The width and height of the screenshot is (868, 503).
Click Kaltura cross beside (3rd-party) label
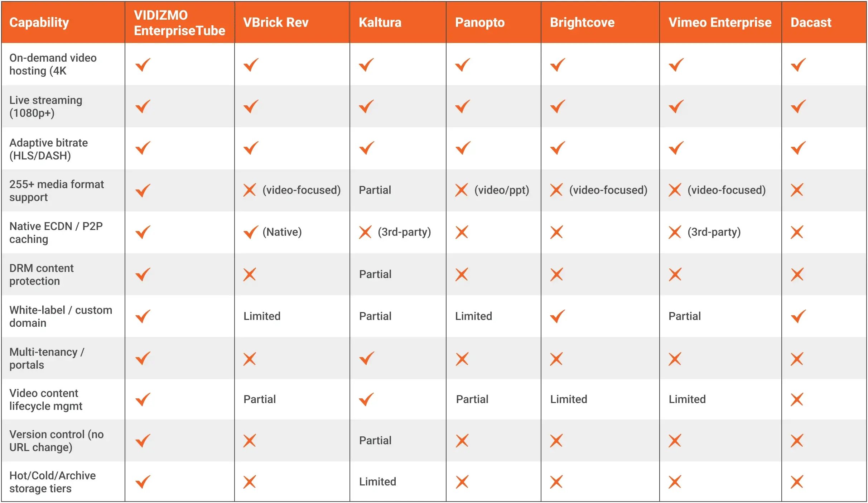(365, 232)
